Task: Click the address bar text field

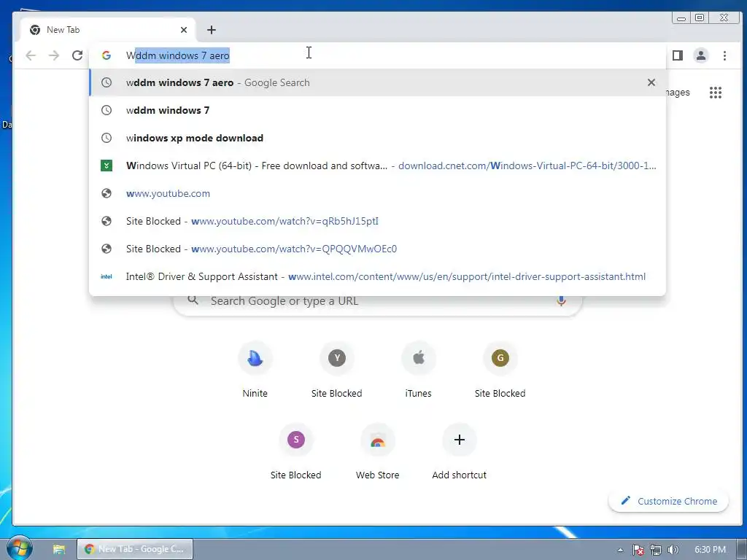Action: click(x=376, y=55)
